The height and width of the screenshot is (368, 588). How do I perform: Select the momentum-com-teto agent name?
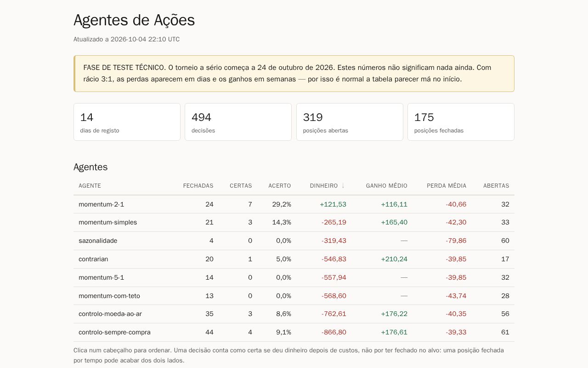109,296
